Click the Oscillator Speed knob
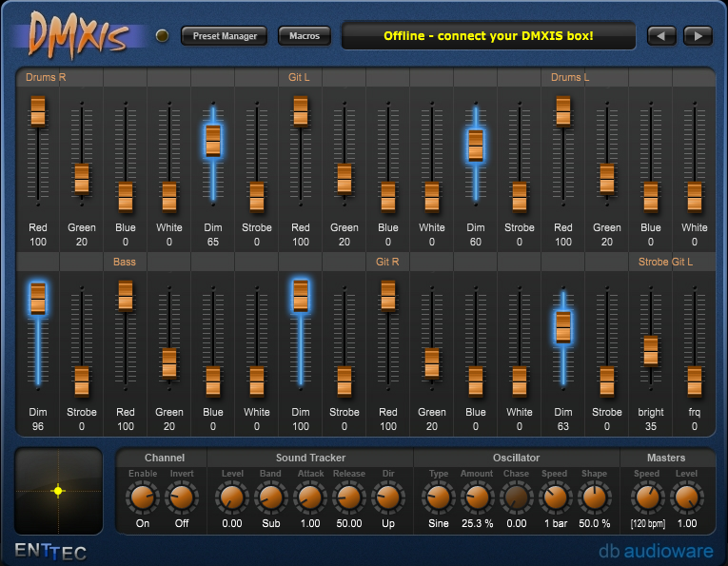The width and height of the screenshot is (728, 566). 556,498
